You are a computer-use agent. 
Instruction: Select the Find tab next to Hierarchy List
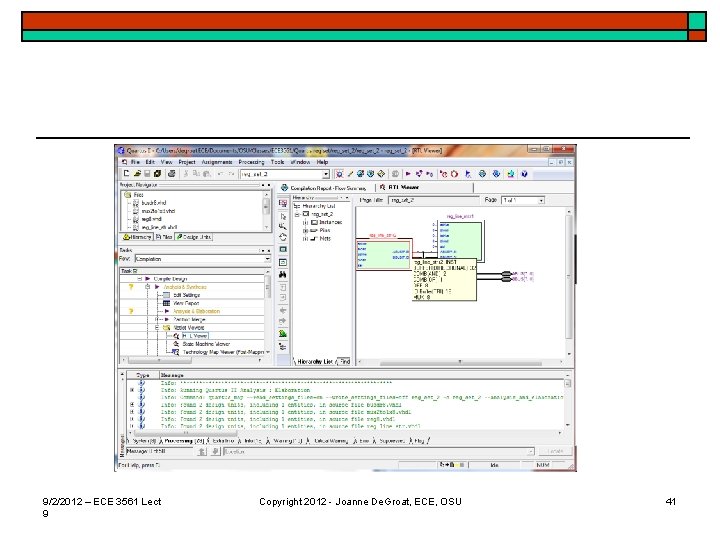[x=344, y=361]
